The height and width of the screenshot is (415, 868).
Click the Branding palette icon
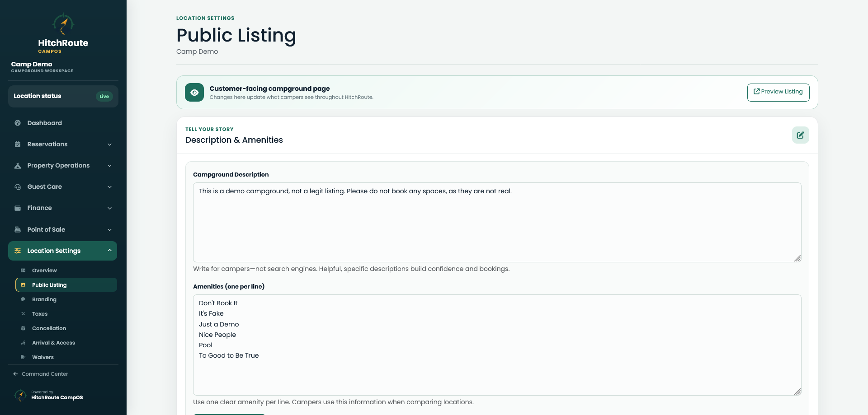click(23, 299)
